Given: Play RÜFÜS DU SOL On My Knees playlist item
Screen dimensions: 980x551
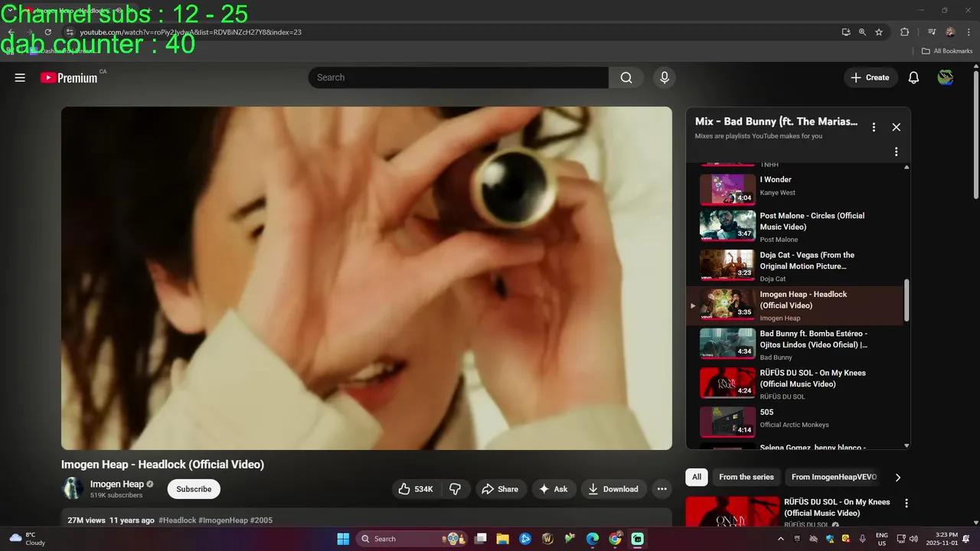Looking at the screenshot, I should click(x=796, y=383).
